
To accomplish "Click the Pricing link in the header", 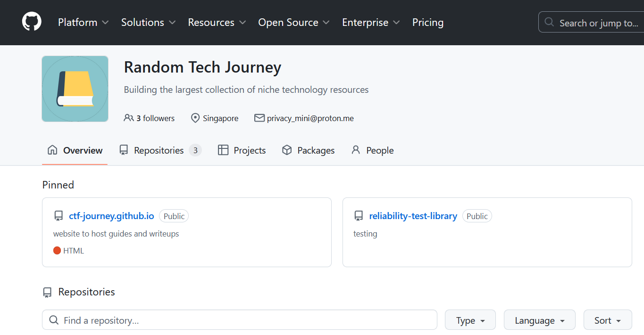I will [x=427, y=22].
